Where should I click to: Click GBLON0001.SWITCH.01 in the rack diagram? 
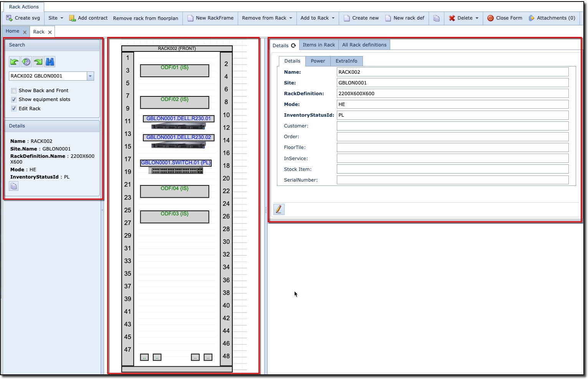175,162
